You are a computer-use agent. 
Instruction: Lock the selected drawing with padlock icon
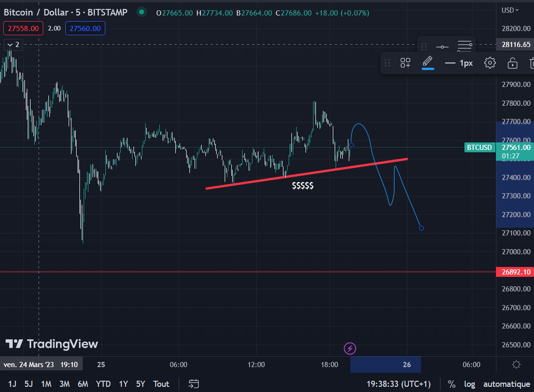[x=512, y=63]
